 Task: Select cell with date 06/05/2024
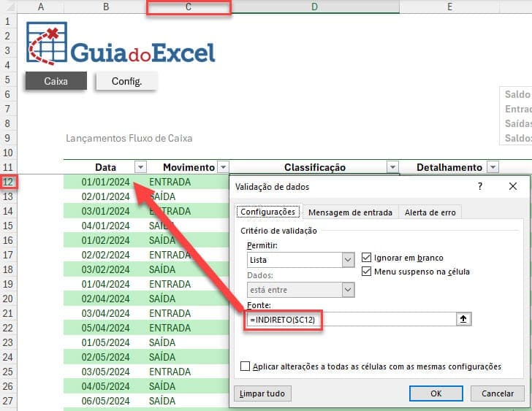pos(105,401)
